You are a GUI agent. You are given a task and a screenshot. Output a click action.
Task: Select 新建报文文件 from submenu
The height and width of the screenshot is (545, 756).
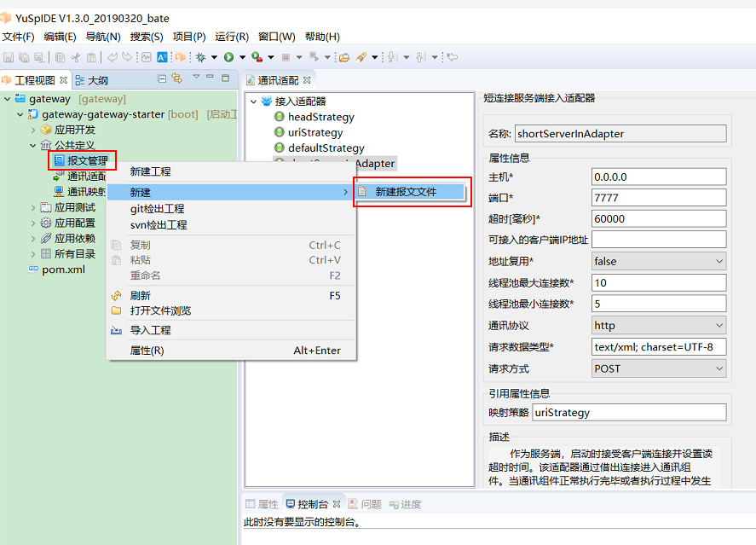[406, 192]
